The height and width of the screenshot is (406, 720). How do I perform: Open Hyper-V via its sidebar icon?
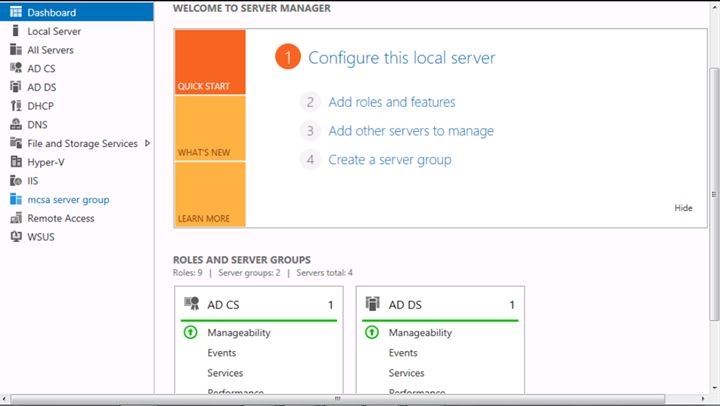coord(16,162)
